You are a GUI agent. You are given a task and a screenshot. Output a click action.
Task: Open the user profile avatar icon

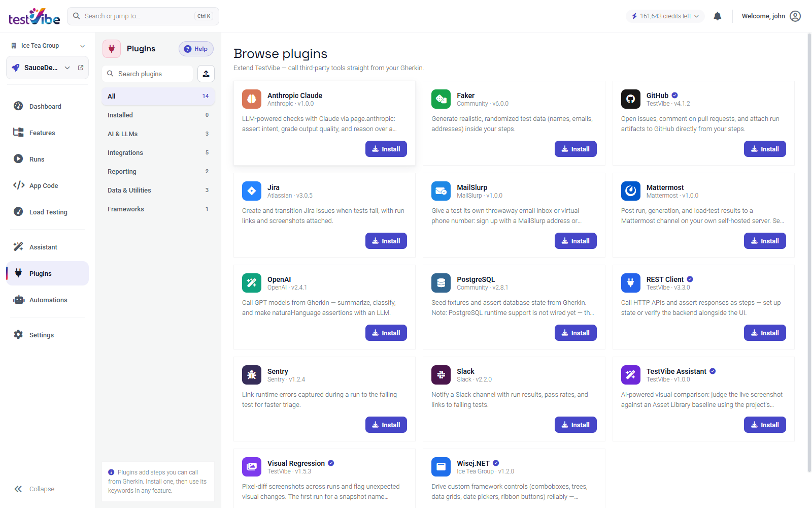coord(796,16)
